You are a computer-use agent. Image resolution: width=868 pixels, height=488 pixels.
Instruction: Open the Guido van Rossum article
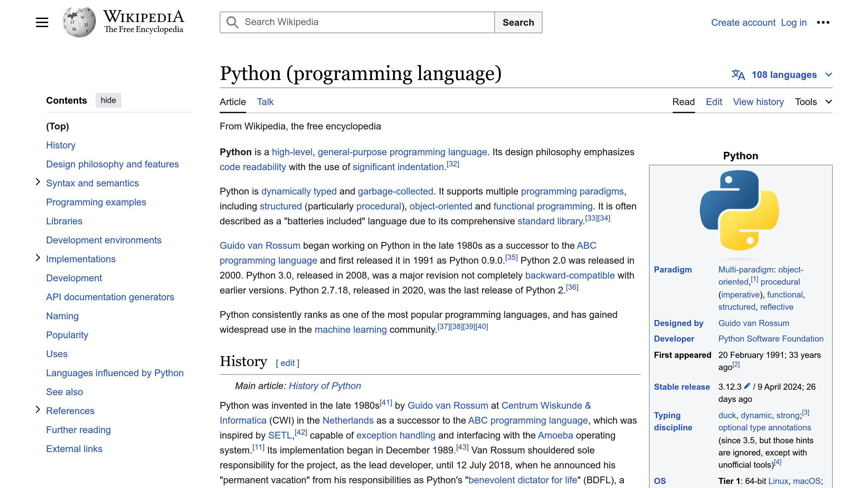[259, 245]
